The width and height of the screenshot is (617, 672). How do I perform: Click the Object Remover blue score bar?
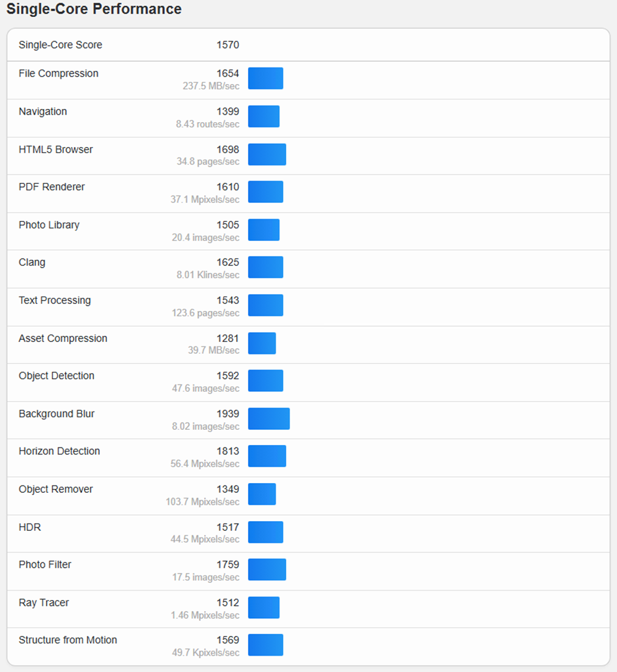pyautogui.click(x=262, y=494)
